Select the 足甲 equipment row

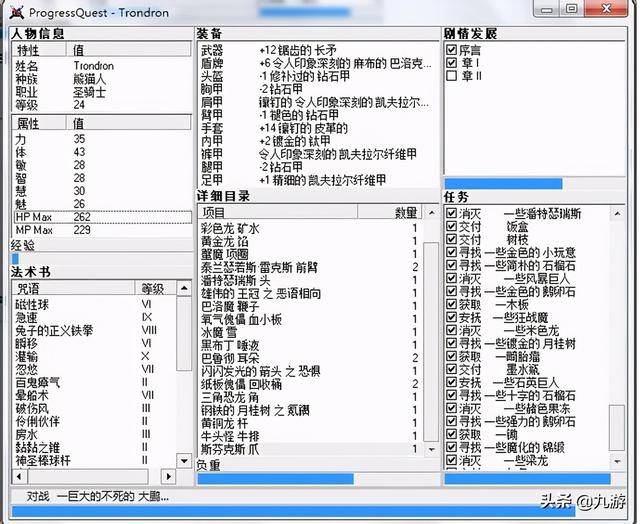point(318,180)
